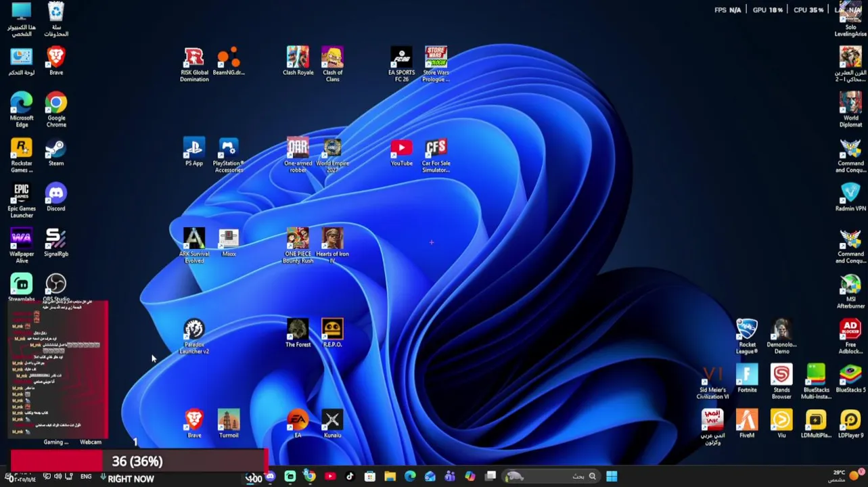Select The Forest game icon
Screen dimensions: 868x487
[x=298, y=333]
